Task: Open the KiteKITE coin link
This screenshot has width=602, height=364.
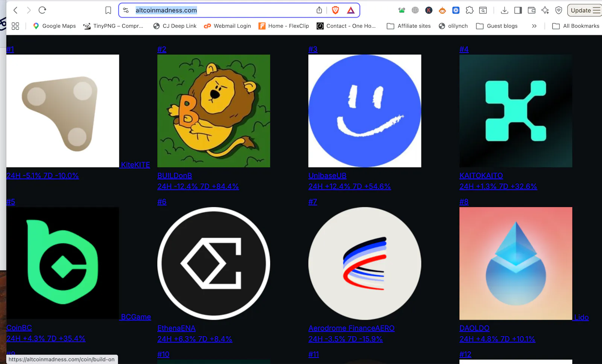Action: [x=135, y=165]
